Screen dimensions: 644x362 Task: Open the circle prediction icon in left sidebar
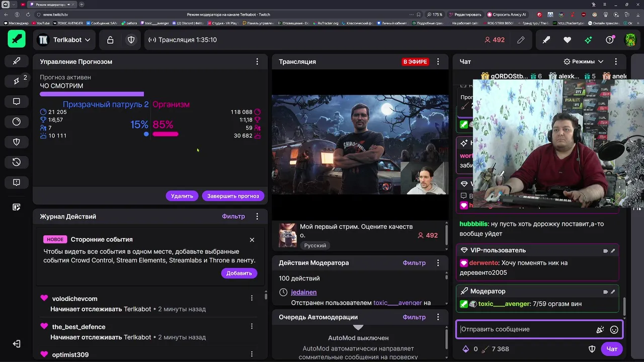[x=17, y=122]
